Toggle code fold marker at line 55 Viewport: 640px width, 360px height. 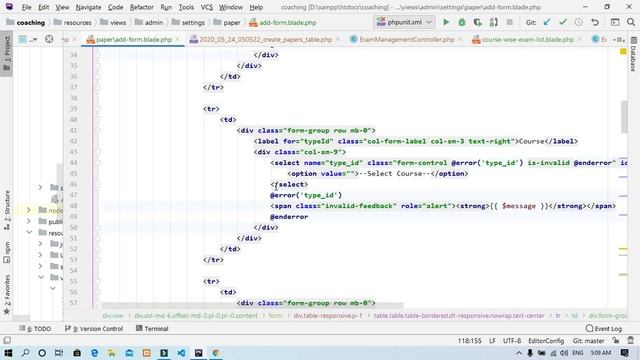click(x=98, y=281)
